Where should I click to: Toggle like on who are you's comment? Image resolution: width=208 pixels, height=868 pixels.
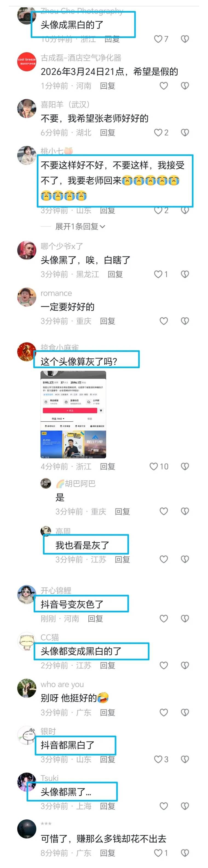click(x=164, y=712)
